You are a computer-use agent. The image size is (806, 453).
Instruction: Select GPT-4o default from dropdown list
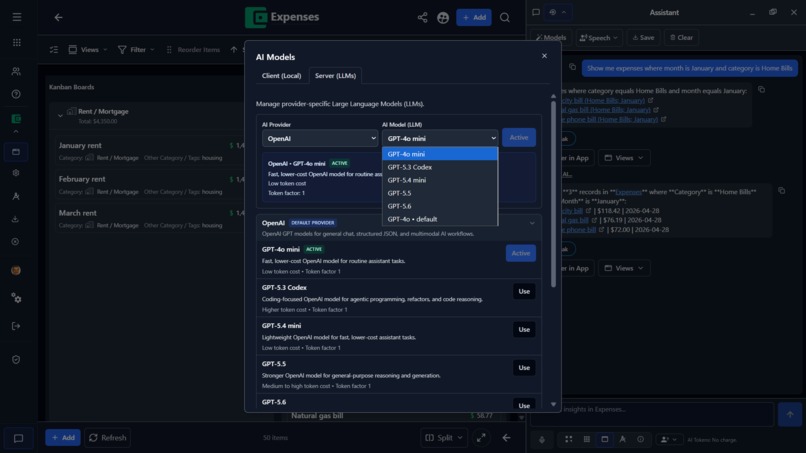coord(440,219)
